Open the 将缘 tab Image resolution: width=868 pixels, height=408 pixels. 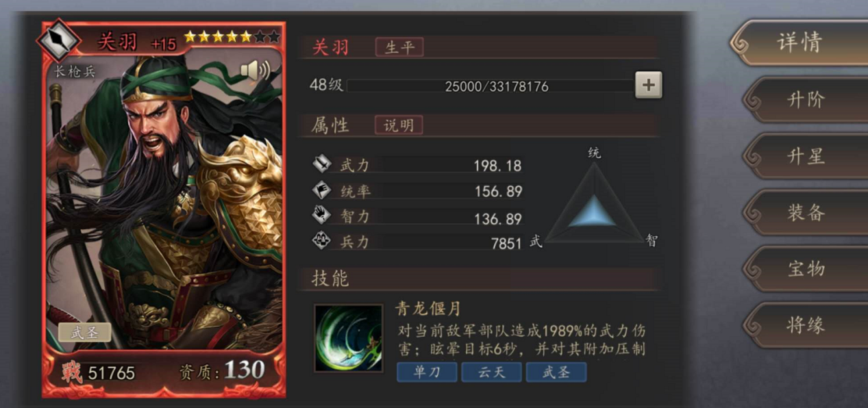coord(806,325)
